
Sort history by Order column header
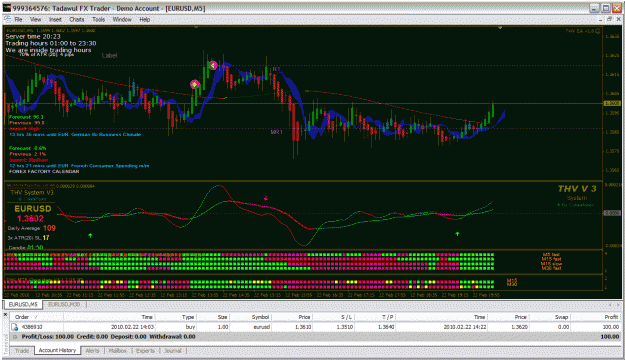tap(36, 317)
